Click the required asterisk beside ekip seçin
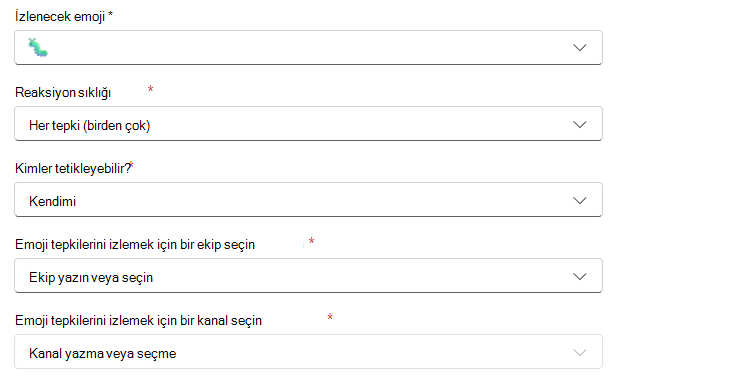 311,241
